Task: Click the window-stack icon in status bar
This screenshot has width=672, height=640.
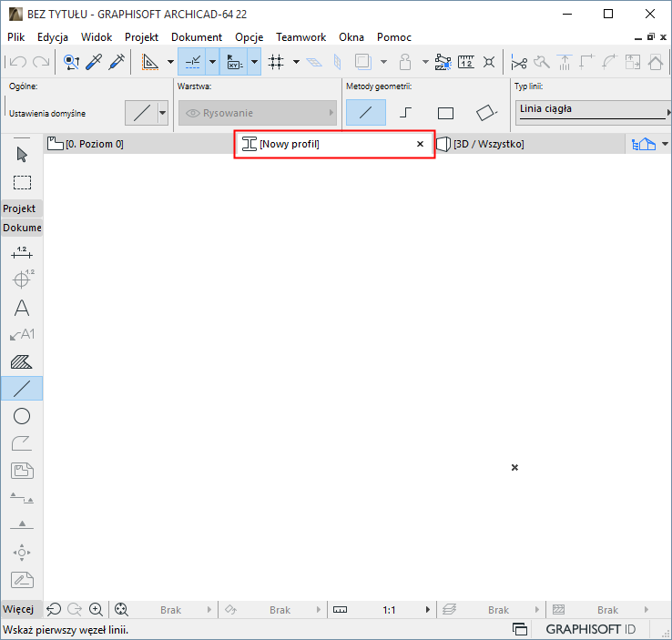Action: click(x=520, y=629)
